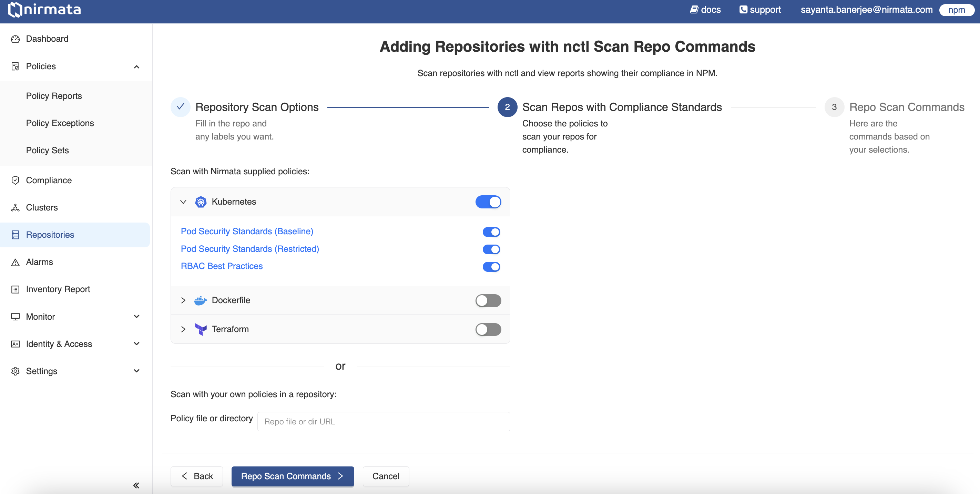
Task: Click the Policies document icon
Action: point(15,66)
